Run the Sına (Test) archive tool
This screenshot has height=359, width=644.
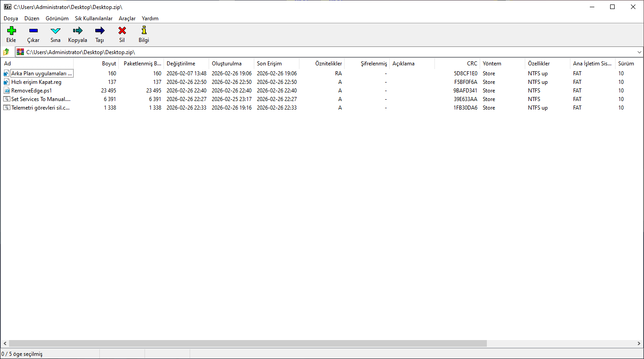tap(56, 31)
